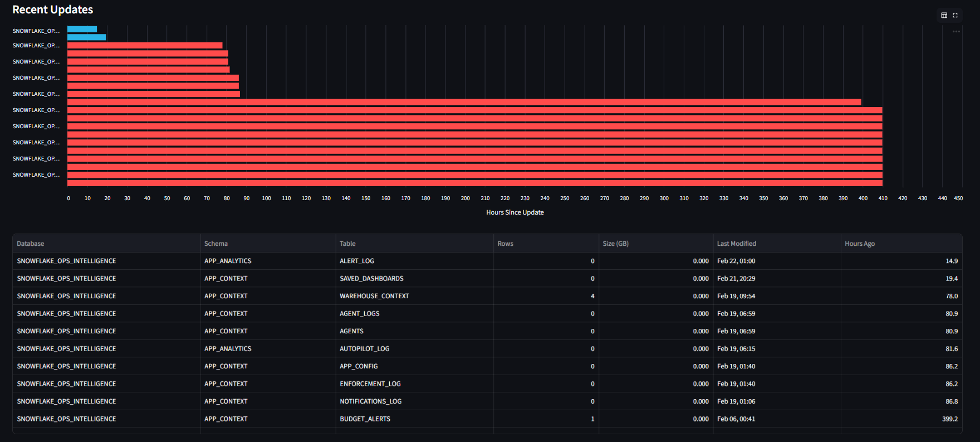The width and height of the screenshot is (980, 442).
Task: Click the Rows value 4 for WAREHOUSE_CONTEXT
Action: pos(546,296)
